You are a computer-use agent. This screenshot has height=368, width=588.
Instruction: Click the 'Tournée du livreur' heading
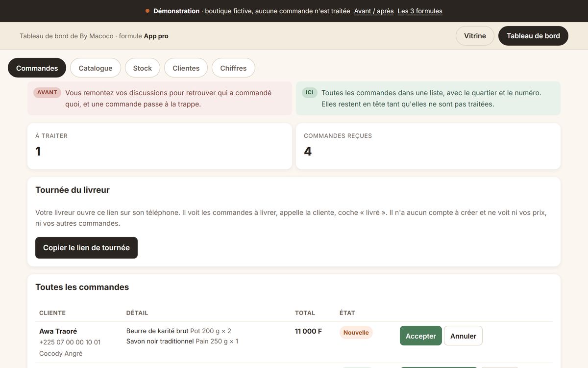click(73, 190)
